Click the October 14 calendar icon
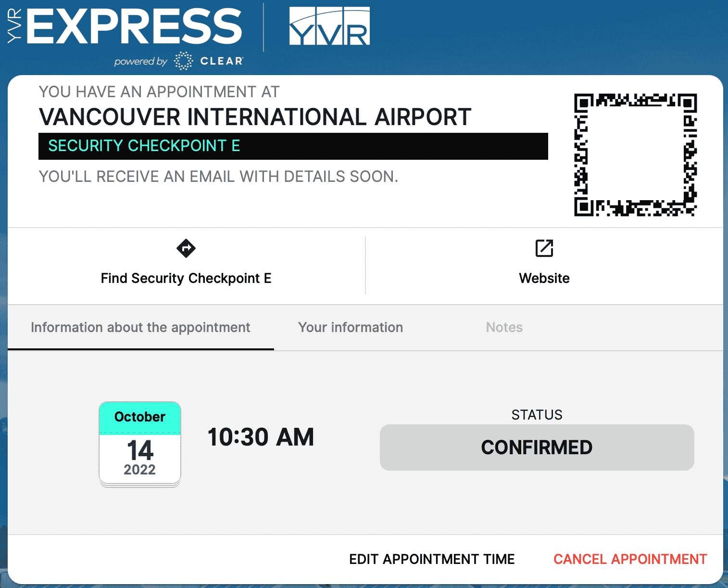The height and width of the screenshot is (588, 728). tap(140, 444)
